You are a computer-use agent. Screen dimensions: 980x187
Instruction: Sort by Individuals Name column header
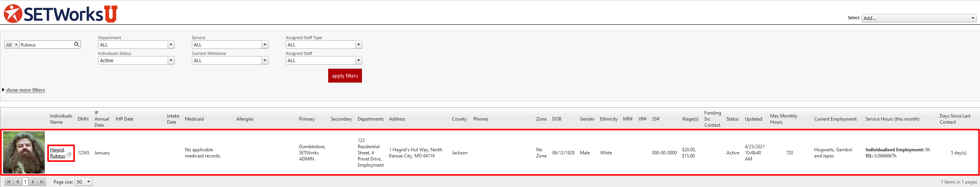point(61,119)
